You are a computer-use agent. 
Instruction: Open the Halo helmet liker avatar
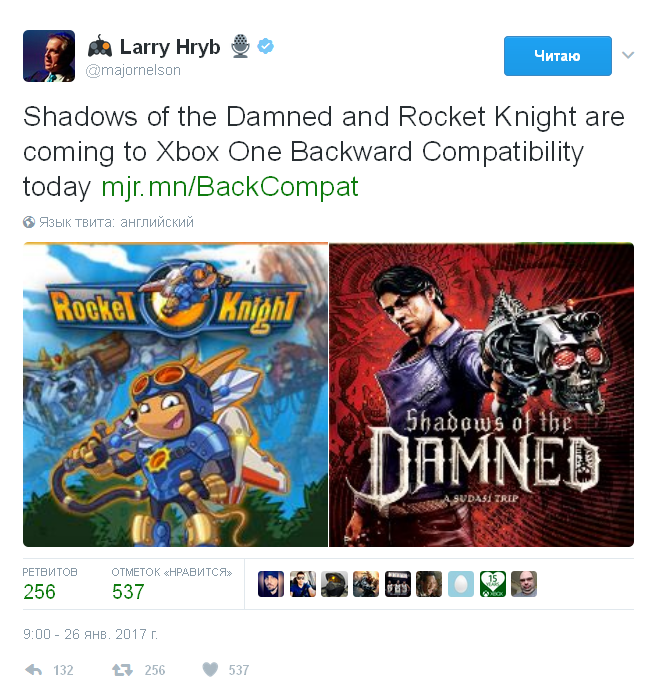coord(334,584)
